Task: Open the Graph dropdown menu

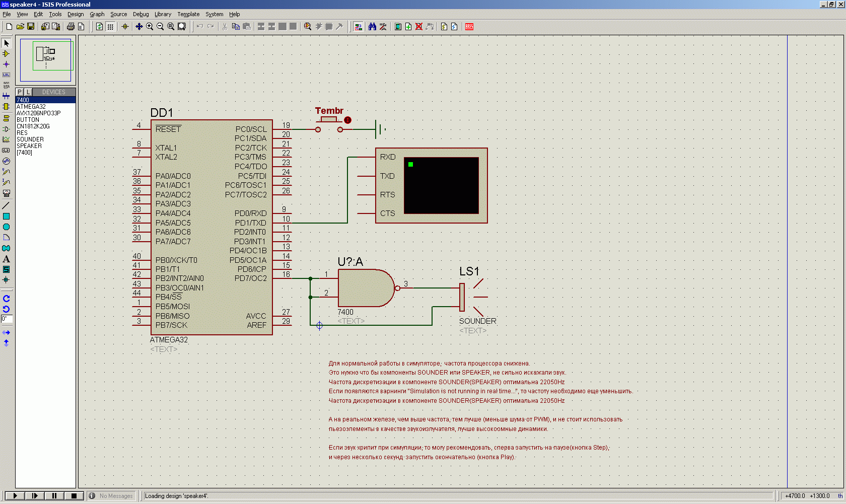Action: point(97,14)
